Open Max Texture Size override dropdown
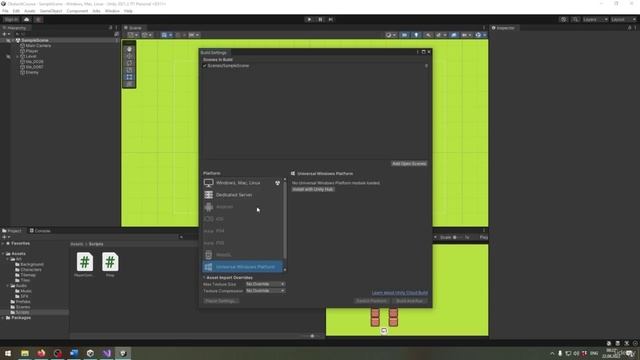640x360 pixels. coord(265,284)
